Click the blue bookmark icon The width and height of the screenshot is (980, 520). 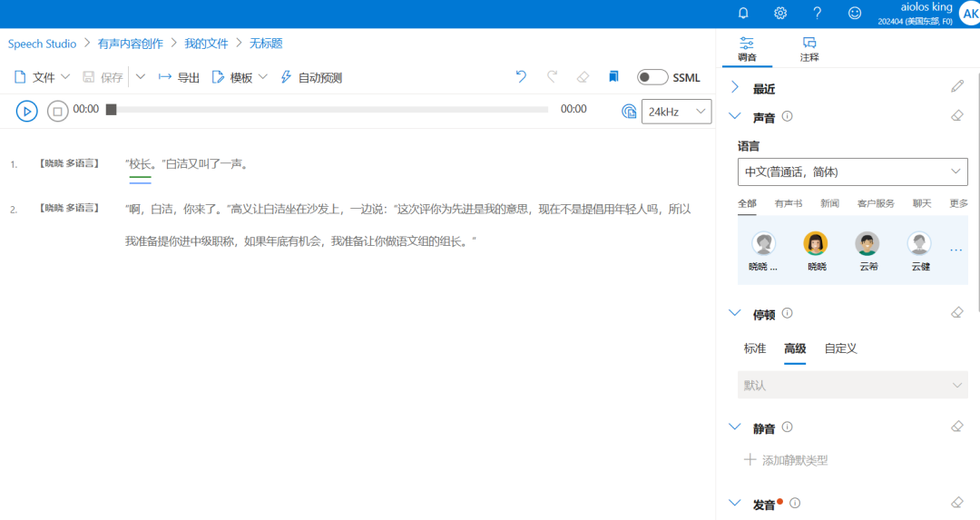click(613, 76)
